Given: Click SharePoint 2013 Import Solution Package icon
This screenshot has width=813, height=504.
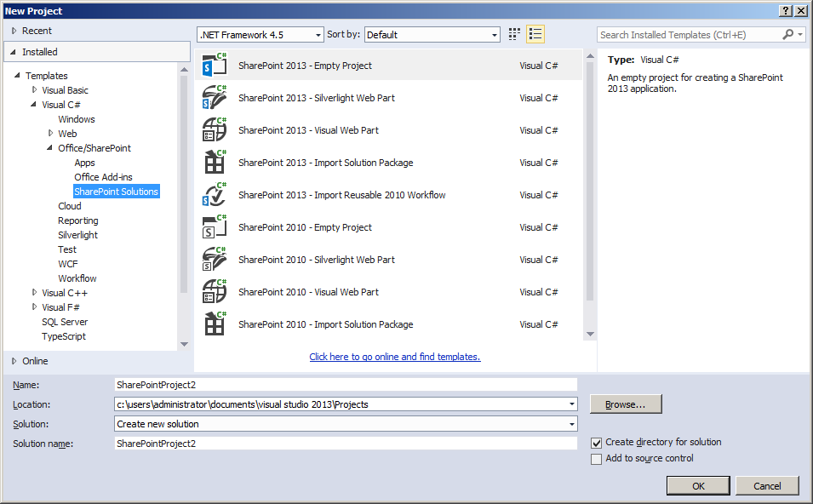Looking at the screenshot, I should click(x=215, y=163).
